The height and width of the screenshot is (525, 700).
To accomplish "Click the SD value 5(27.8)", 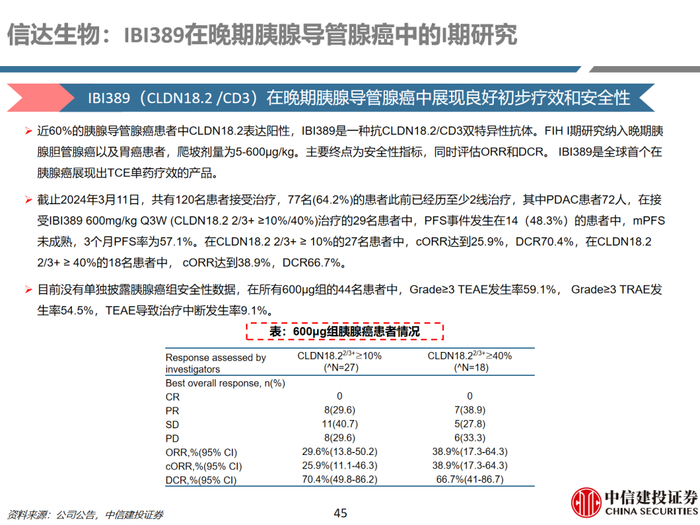I will coord(470,424).
